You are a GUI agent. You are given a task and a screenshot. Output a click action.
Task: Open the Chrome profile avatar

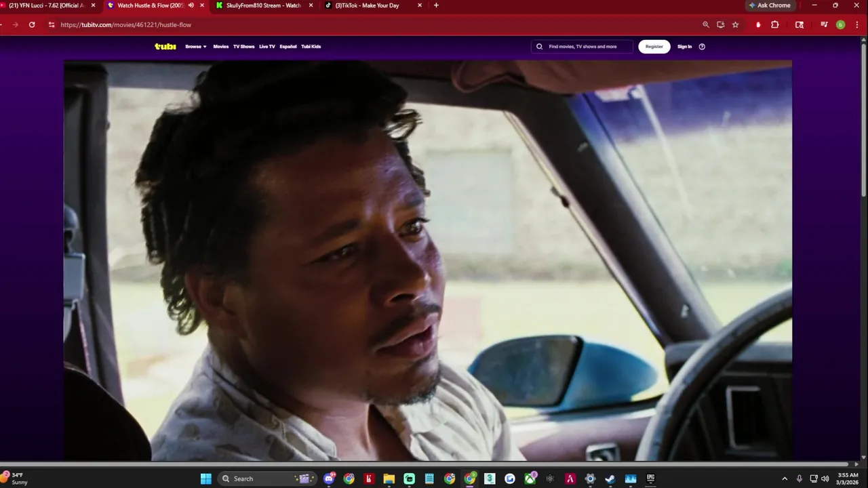840,24
